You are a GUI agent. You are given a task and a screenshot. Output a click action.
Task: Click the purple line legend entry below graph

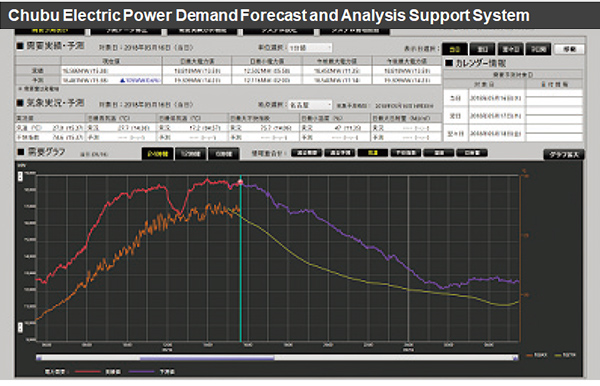152,372
